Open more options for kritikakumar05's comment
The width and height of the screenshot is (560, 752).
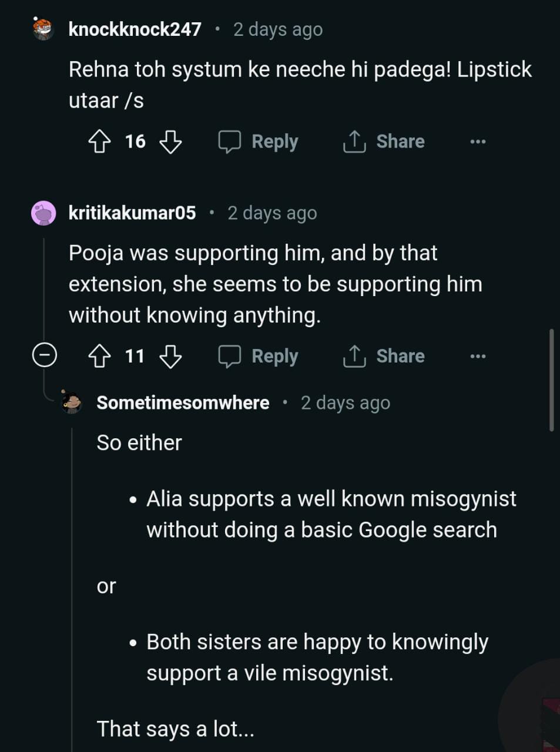coord(478,356)
